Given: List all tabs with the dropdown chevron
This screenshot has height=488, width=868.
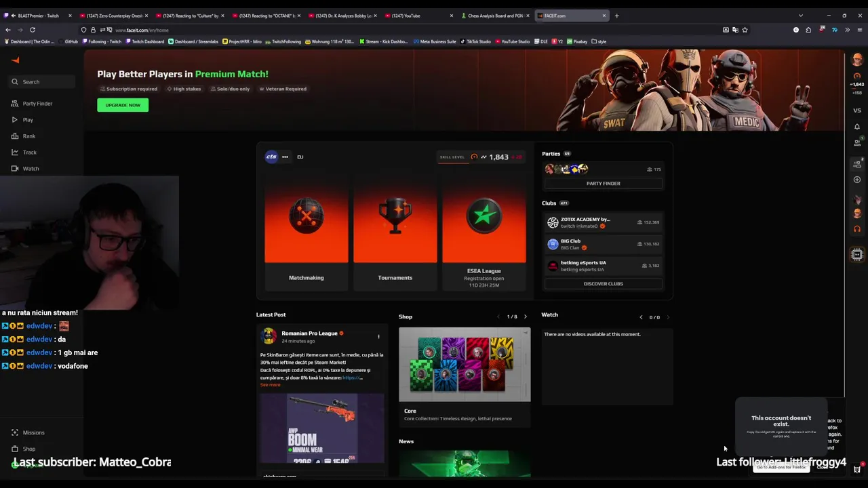Looking at the screenshot, I should click(800, 16).
